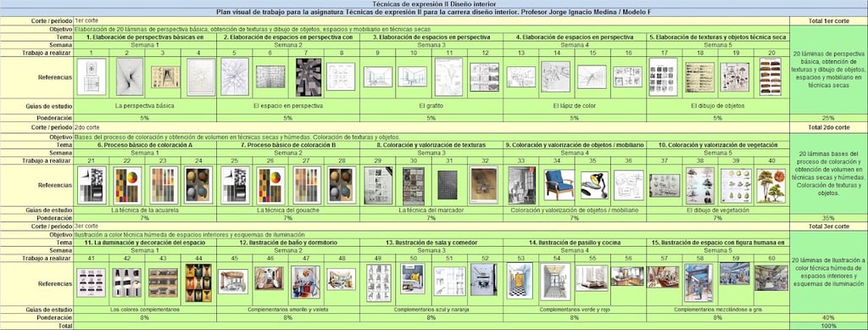Click the guide 'El dibujo de vegetación'
This screenshot has height=330, width=868.
coord(718,210)
